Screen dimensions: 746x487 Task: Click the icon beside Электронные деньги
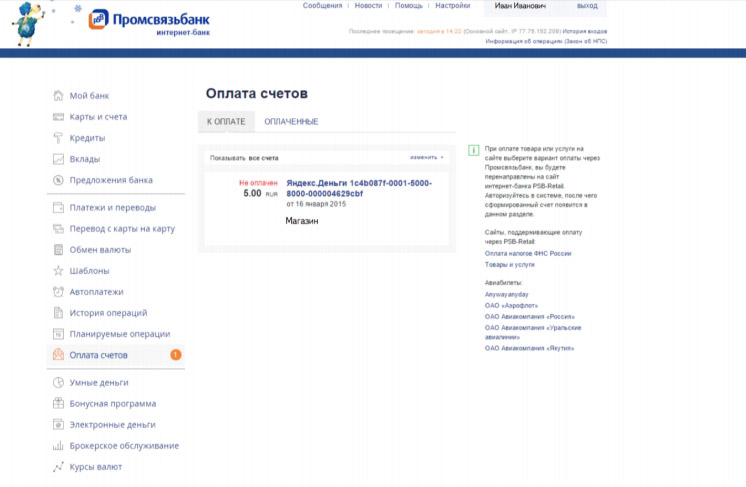(58, 424)
